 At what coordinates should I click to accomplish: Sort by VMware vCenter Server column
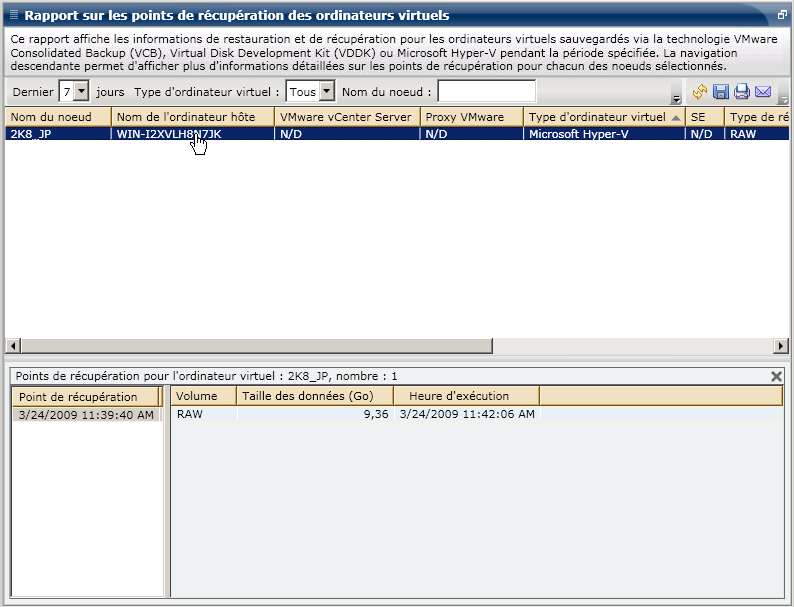[x=347, y=117]
